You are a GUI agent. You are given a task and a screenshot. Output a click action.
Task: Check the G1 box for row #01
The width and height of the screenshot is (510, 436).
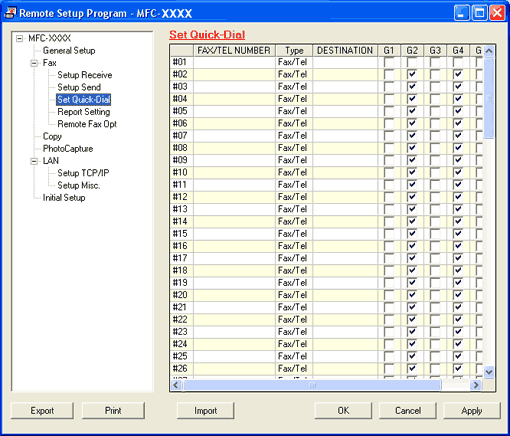389,62
